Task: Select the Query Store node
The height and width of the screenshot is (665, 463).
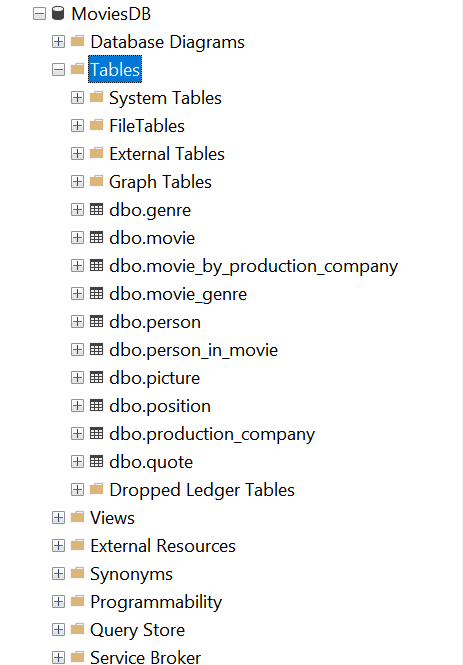Action: tap(137, 630)
